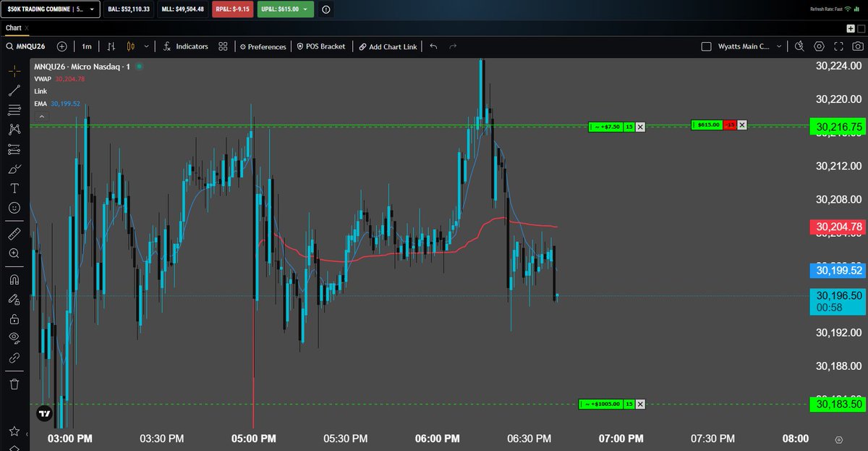Redo the chart action
This screenshot has width=868, height=451.
(x=454, y=46)
